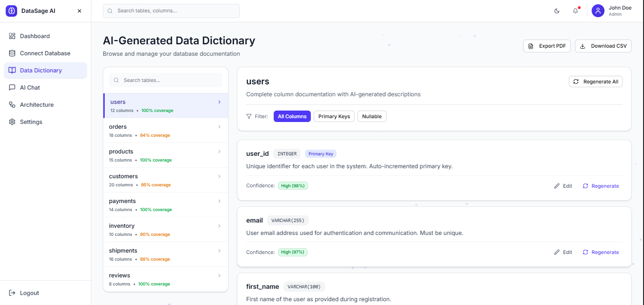Click the INTEGER type tag
This screenshot has height=305, width=644.
click(287, 154)
